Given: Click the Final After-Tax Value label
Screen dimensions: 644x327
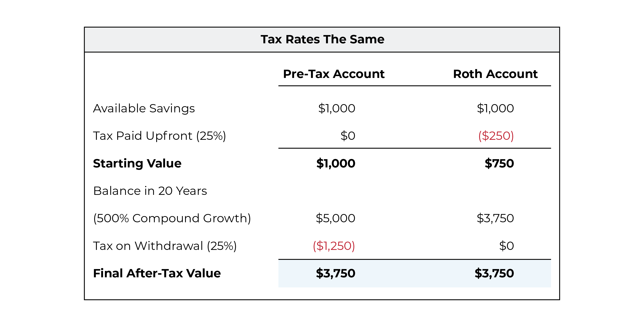Looking at the screenshot, I should 157,273.
